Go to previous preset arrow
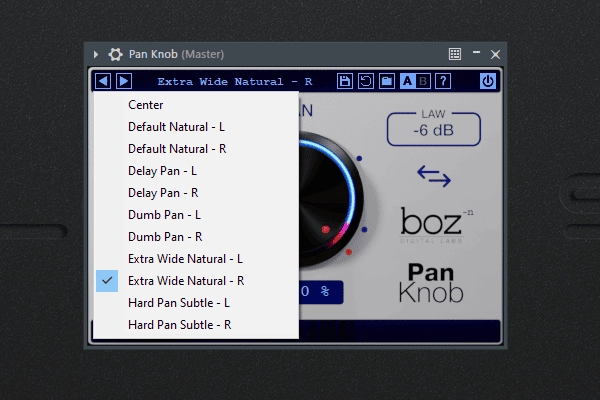The height and width of the screenshot is (400, 600). point(103,81)
